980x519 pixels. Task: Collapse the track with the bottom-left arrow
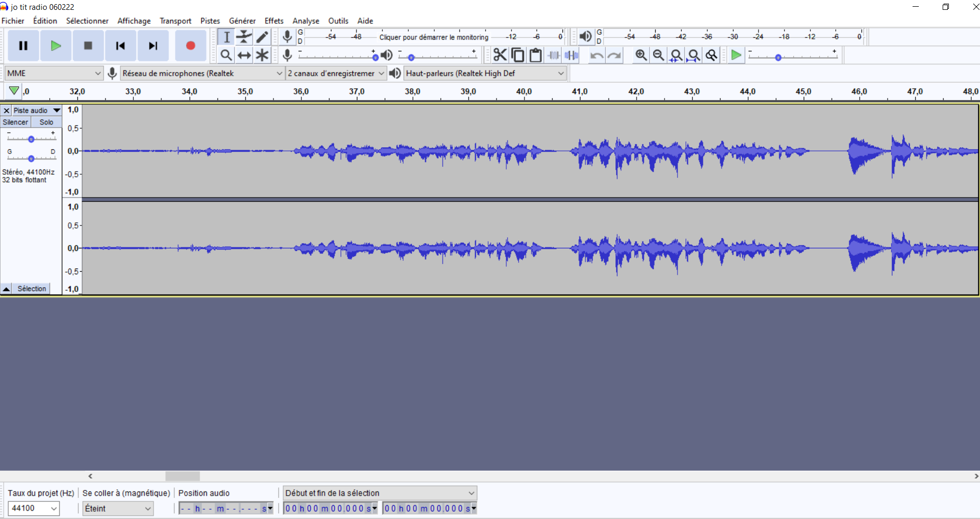(x=6, y=289)
